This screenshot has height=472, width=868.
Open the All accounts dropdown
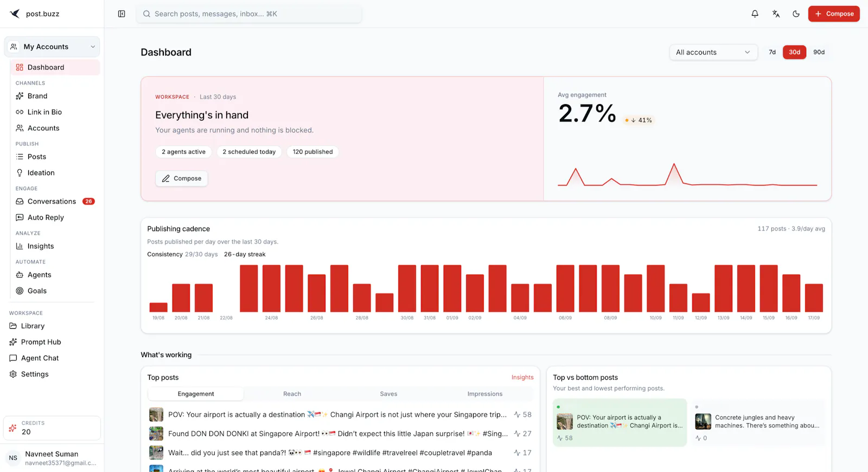pos(713,53)
